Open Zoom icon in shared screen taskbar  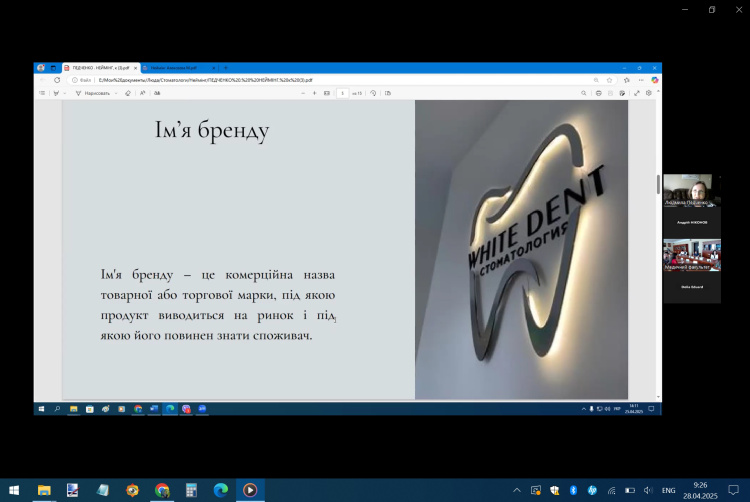pos(202,409)
